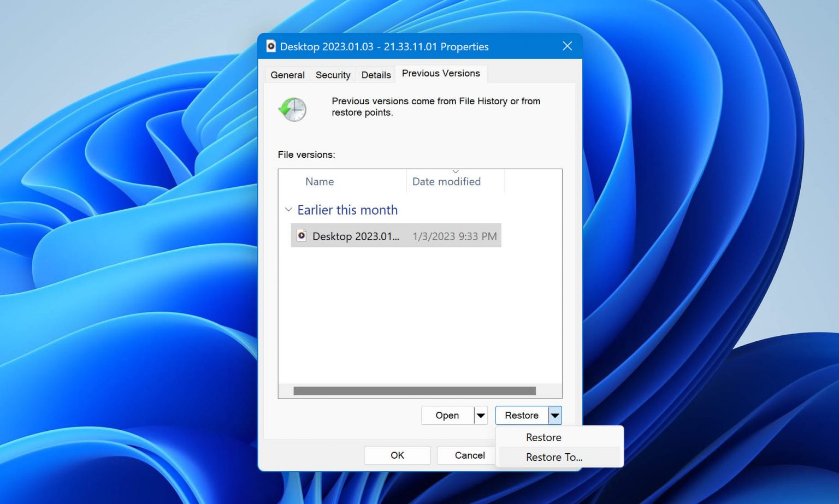Select the Previous Versions tab
This screenshot has width=839, height=504.
(441, 73)
